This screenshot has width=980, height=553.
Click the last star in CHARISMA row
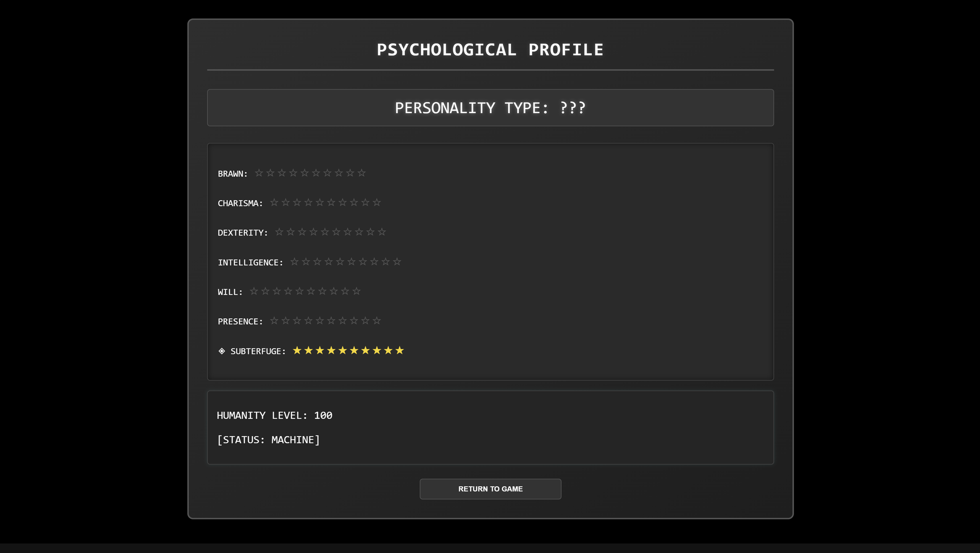(377, 202)
